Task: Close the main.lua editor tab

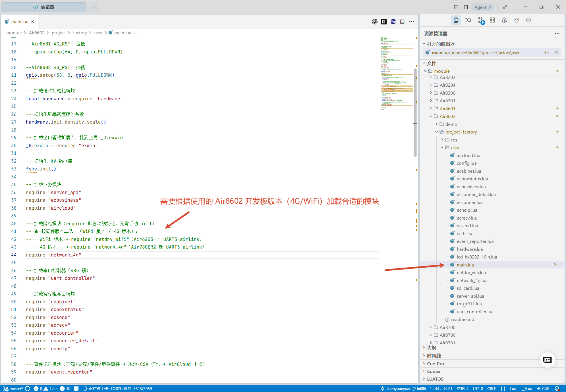Action: click(x=33, y=22)
